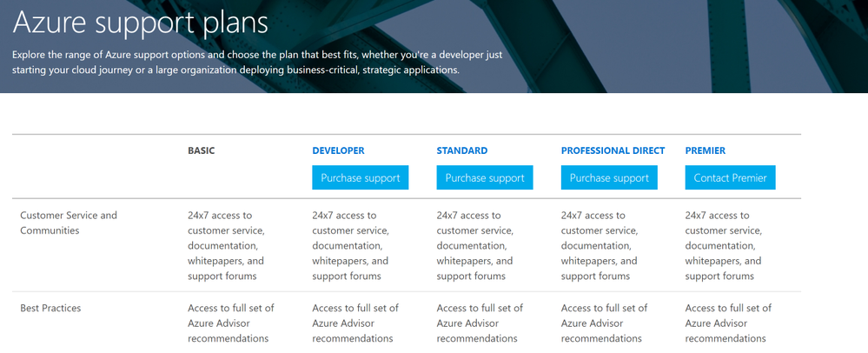The height and width of the screenshot is (353, 868).
Task: Click Premier plan's Azure Advisor recommendations text
Action: click(x=728, y=323)
